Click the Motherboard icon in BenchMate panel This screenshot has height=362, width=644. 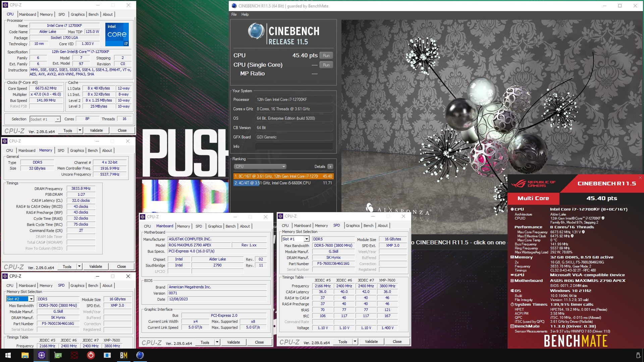(512, 281)
